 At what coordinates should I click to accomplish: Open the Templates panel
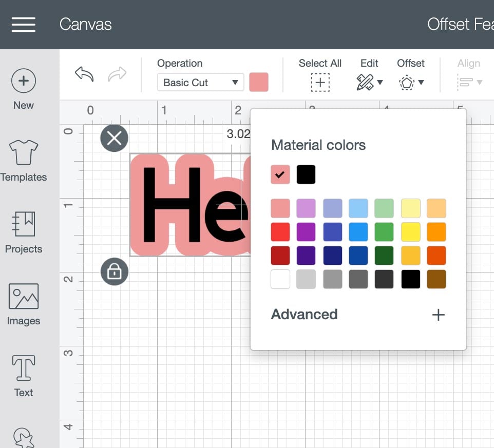[24, 161]
